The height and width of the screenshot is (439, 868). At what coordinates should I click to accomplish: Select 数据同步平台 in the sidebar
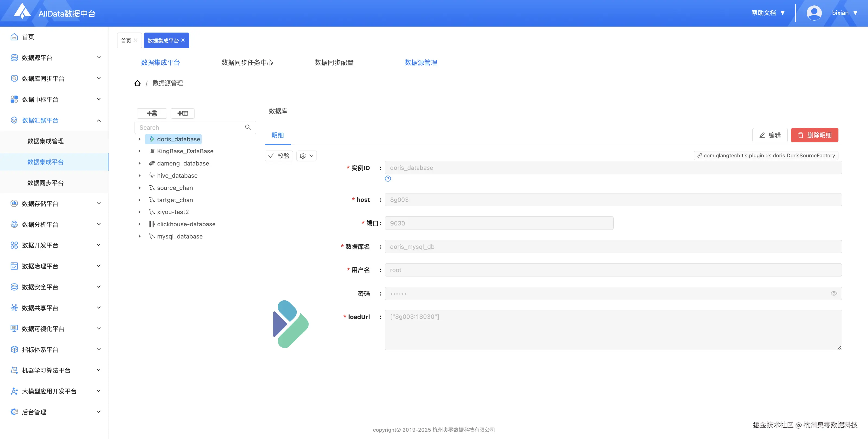(x=46, y=183)
